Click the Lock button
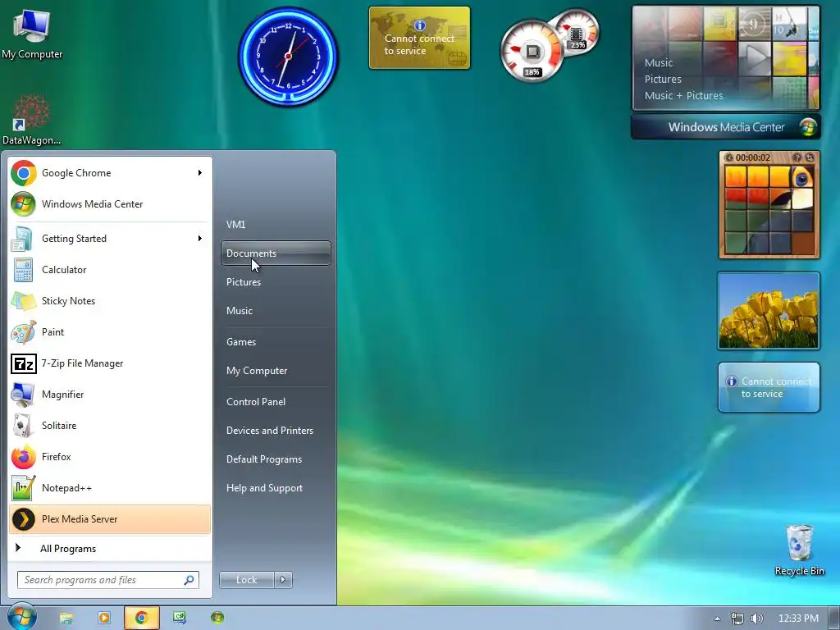 246,580
